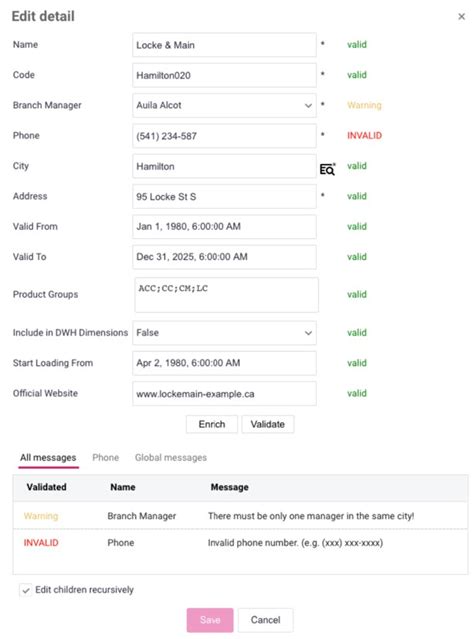Focus the Code field with Hamilton020

coord(224,75)
